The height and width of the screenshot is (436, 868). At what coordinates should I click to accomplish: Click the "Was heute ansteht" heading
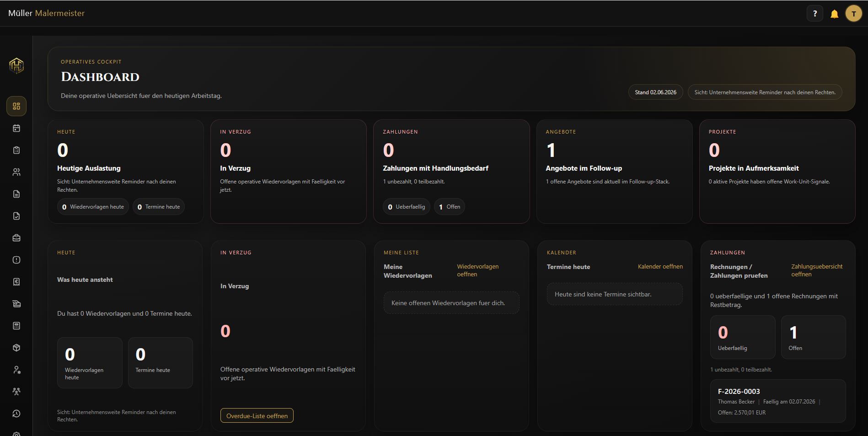click(85, 280)
